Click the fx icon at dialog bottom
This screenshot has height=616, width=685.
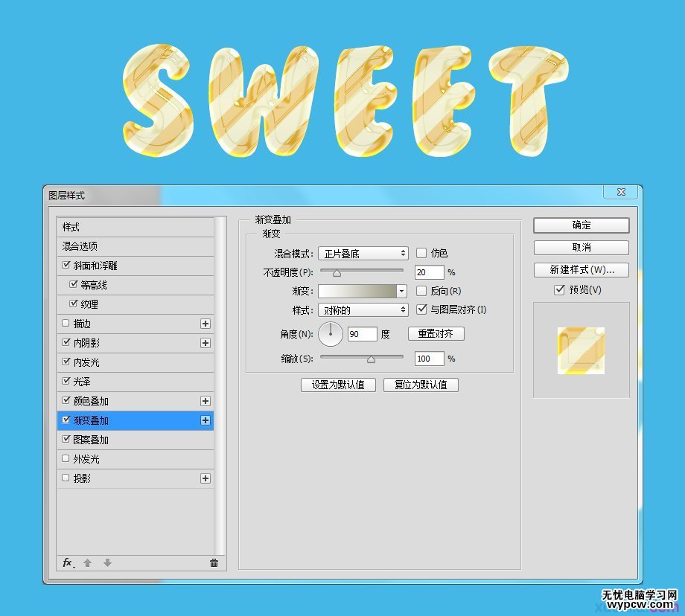click(68, 564)
